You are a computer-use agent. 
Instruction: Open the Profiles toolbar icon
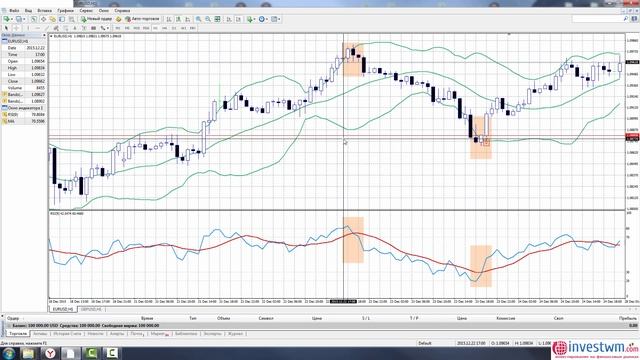pyautogui.click(x=19, y=19)
